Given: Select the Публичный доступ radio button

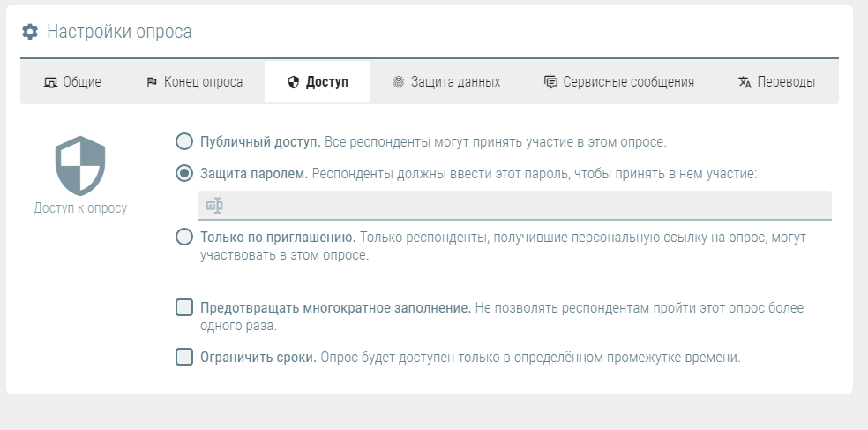Looking at the screenshot, I should pyautogui.click(x=184, y=141).
